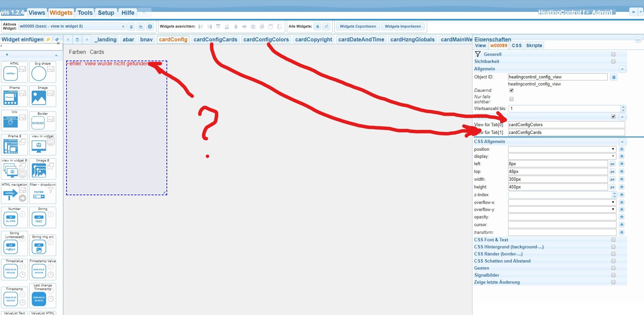This screenshot has height=315, width=644.
Task: Click the align widgets left icon
Action: [x=201, y=27]
